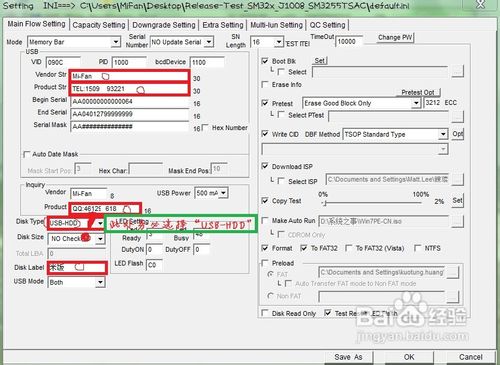Close the Setting dialog window
The image size is (500, 365).
(x=480, y=4)
